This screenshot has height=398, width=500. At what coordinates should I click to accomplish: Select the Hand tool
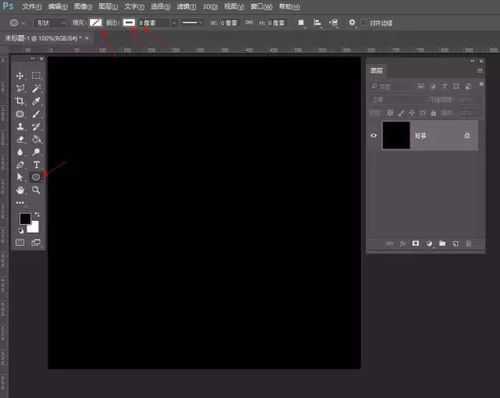pos(20,190)
